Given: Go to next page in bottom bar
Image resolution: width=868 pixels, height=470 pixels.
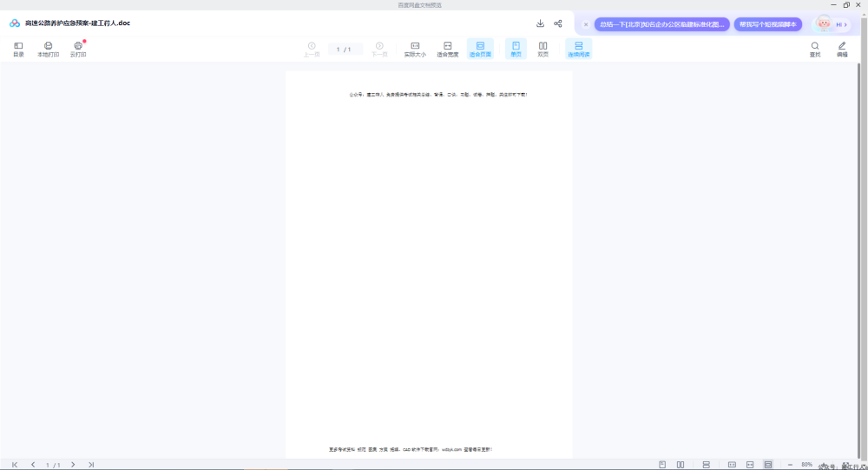Looking at the screenshot, I should pos(73,465).
